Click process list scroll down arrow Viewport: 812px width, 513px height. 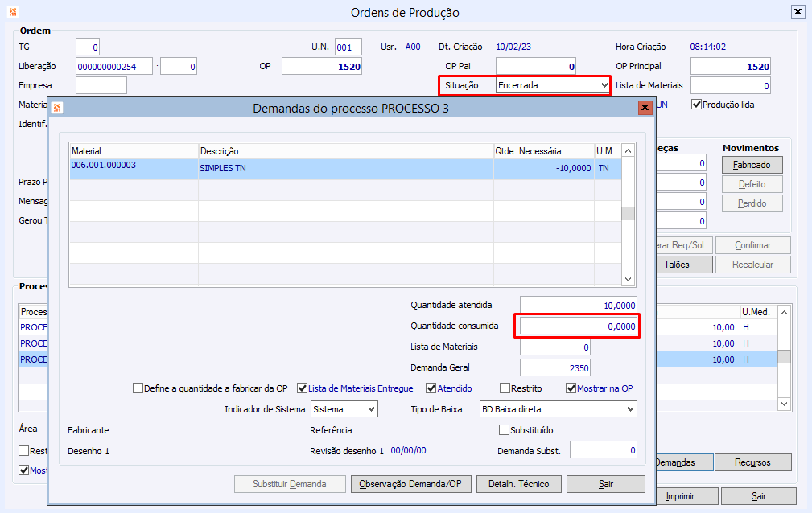(x=785, y=404)
